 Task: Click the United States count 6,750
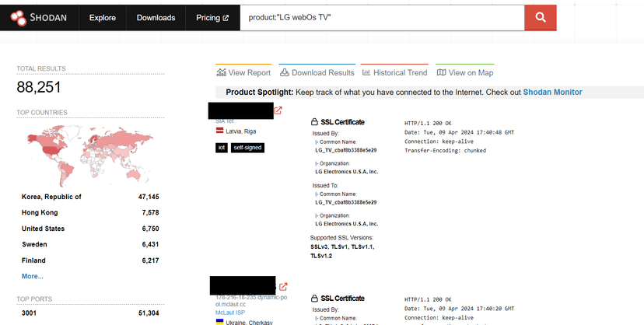(x=151, y=229)
